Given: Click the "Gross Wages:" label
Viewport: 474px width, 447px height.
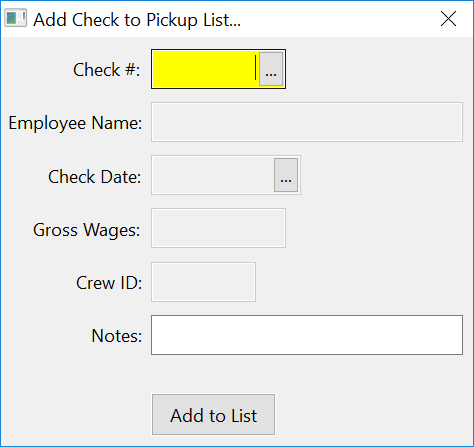Looking at the screenshot, I should [87, 230].
